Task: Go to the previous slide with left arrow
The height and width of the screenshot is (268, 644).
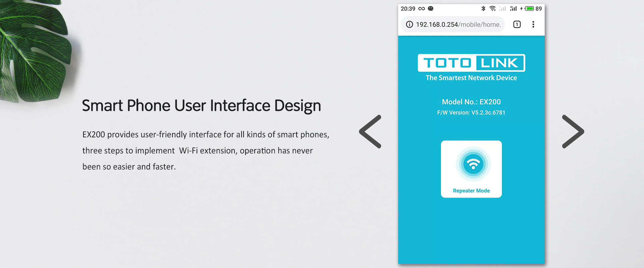Action: [370, 132]
